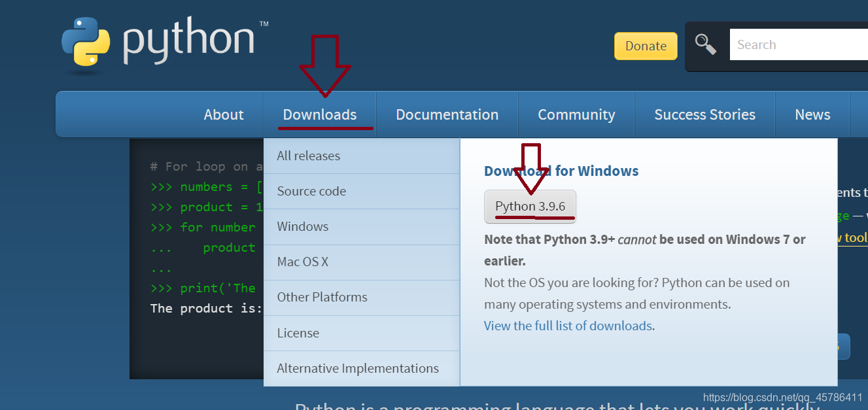
Task: Click the magnifying glass search icon
Action: pyautogui.click(x=706, y=44)
